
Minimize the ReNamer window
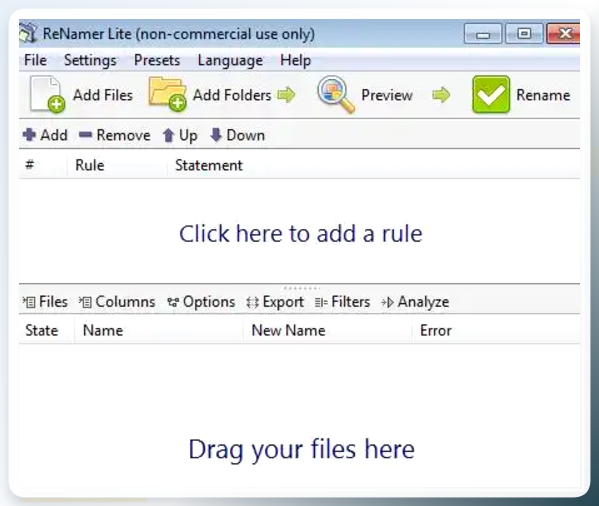[x=483, y=34]
